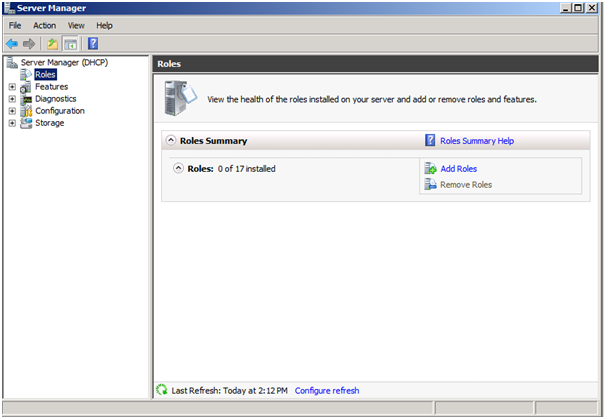The width and height of the screenshot is (606, 419).
Task: Click the Server Manager root node icon
Action: coord(12,62)
